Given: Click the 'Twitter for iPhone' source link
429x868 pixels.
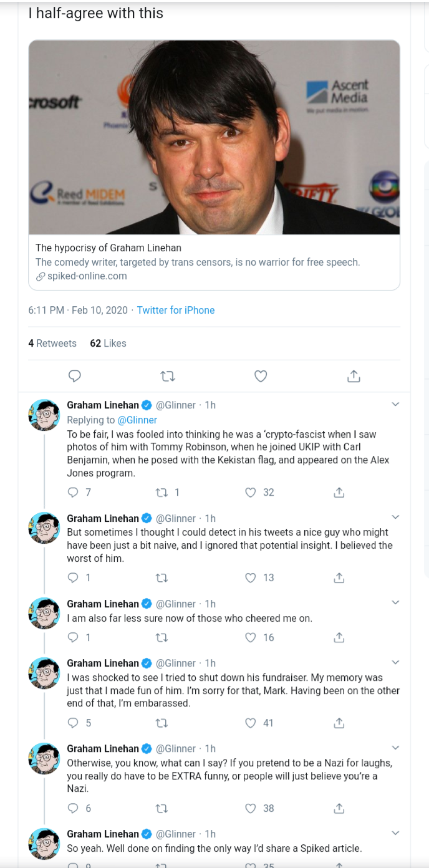Looking at the screenshot, I should tap(176, 311).
